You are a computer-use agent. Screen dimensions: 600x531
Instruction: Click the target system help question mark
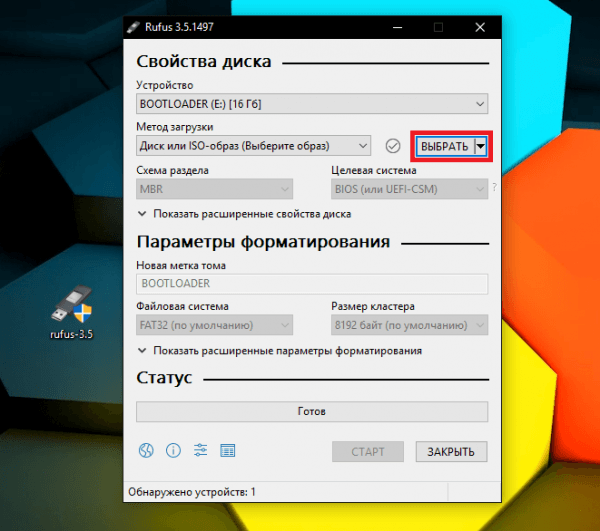(494, 187)
